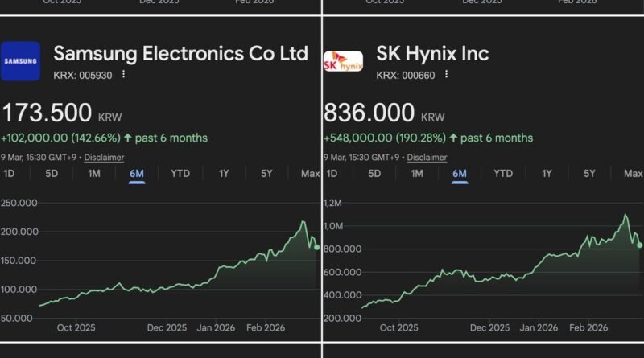
Task: Select 1D range on Samsung chart
Action: tap(9, 174)
